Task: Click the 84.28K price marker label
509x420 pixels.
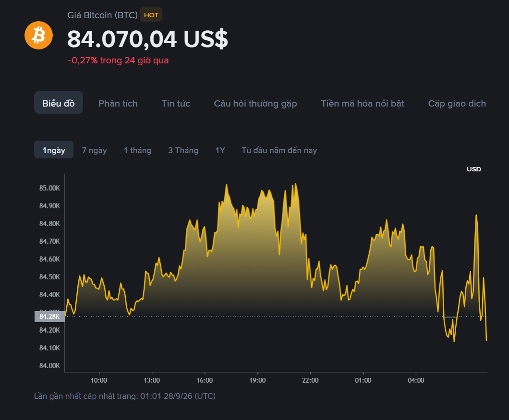Action: tap(49, 316)
